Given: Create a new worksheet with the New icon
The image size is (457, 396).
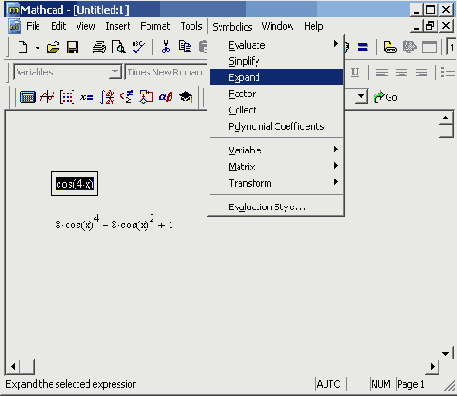Looking at the screenshot, I should (23, 47).
